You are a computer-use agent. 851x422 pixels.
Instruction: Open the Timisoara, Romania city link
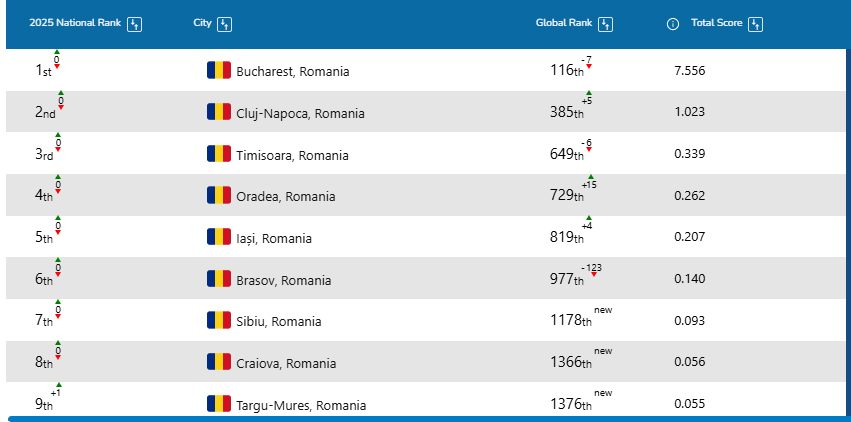[293, 155]
